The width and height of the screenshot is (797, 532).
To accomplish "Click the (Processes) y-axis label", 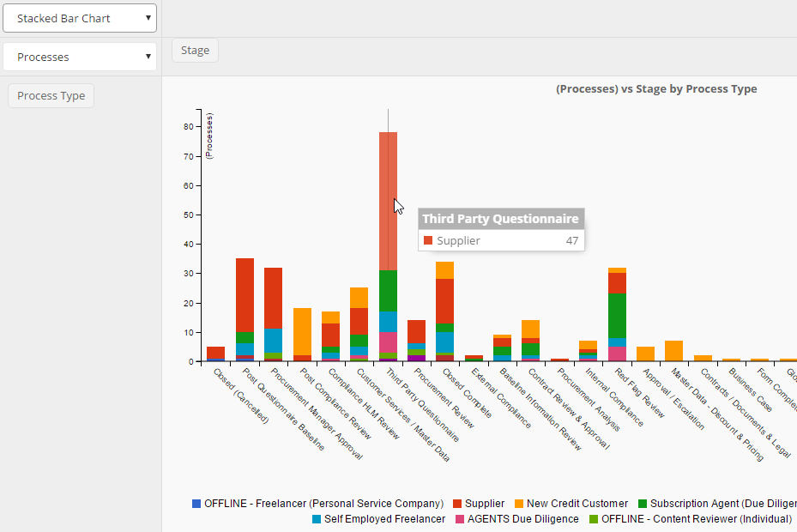I will pos(209,136).
